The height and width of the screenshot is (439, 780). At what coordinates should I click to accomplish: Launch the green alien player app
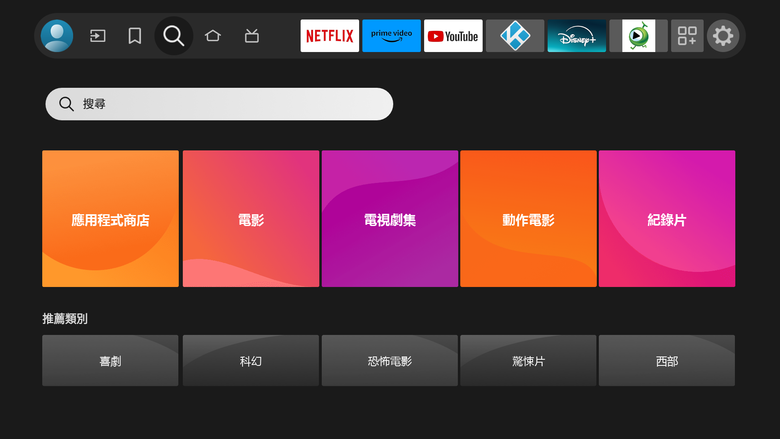click(638, 36)
